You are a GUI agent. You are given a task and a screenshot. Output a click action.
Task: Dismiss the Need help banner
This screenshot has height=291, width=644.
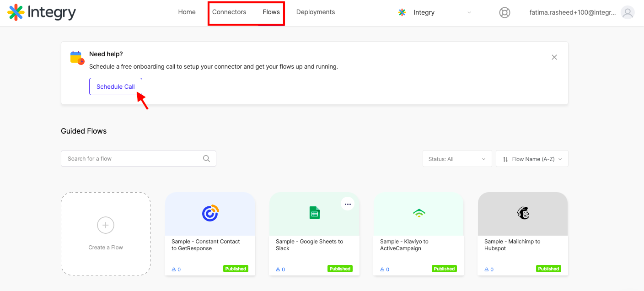pos(554,57)
